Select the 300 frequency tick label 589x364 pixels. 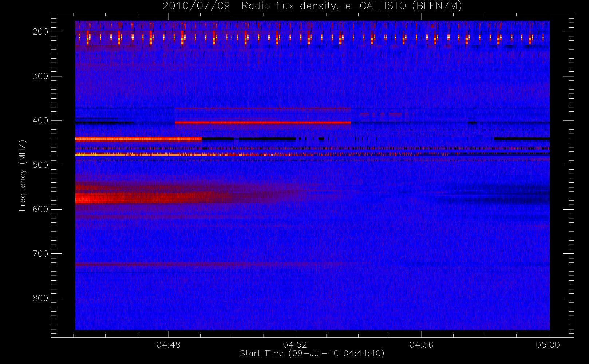40,76
